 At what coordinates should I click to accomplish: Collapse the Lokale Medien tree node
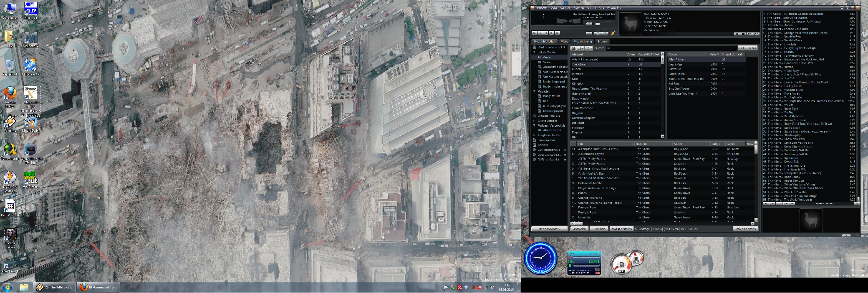[534, 53]
